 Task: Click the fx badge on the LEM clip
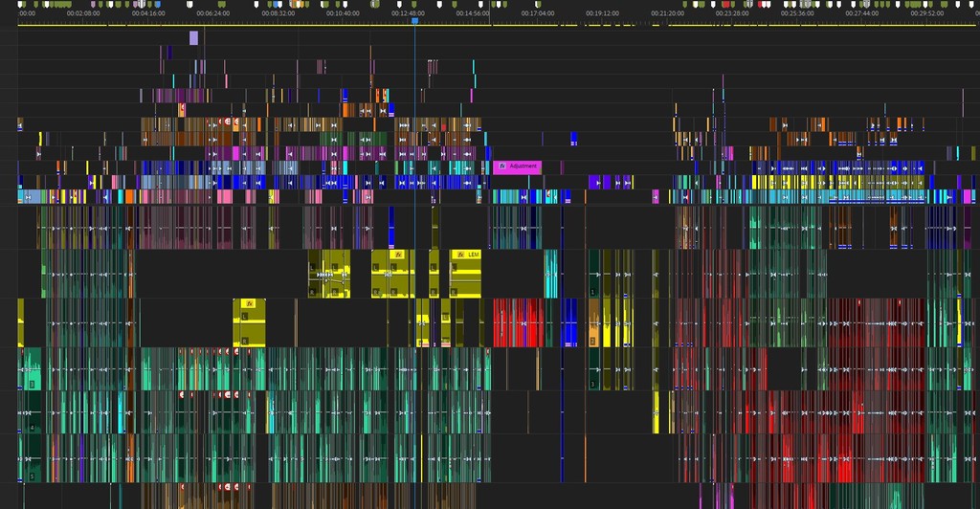click(x=461, y=254)
